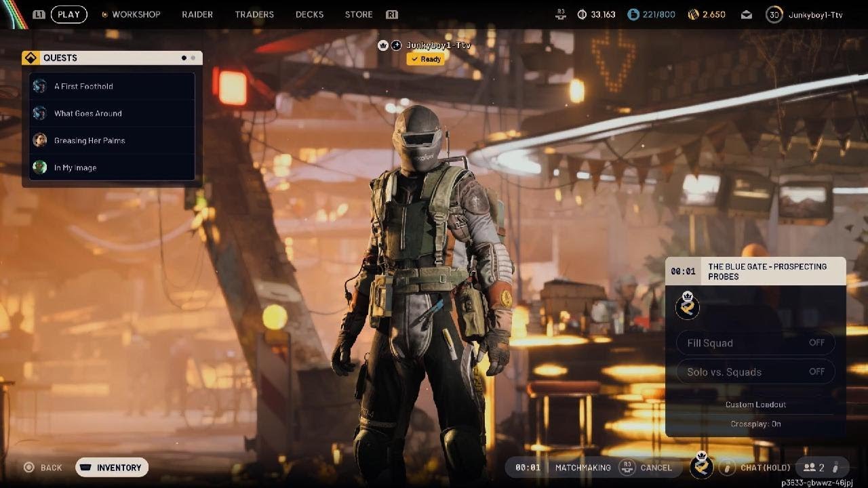
Task: Switch quests page using the indicator dots
Action: click(x=189, y=58)
